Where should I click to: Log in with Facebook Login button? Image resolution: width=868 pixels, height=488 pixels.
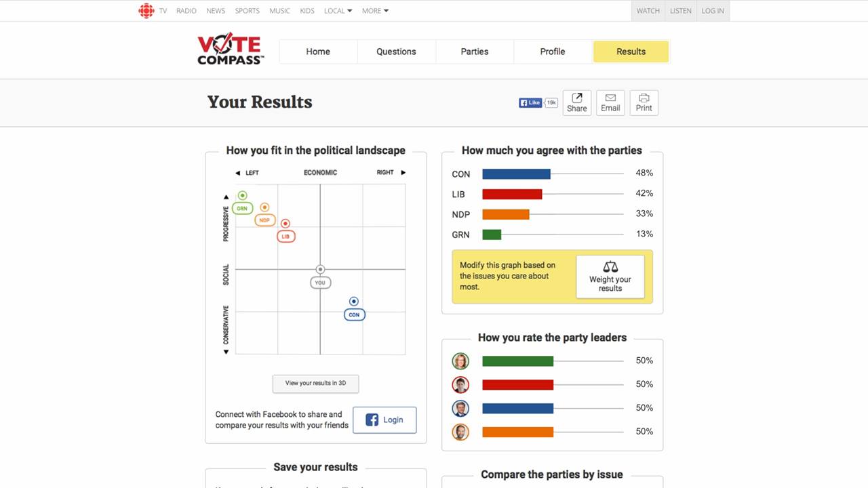pos(384,420)
